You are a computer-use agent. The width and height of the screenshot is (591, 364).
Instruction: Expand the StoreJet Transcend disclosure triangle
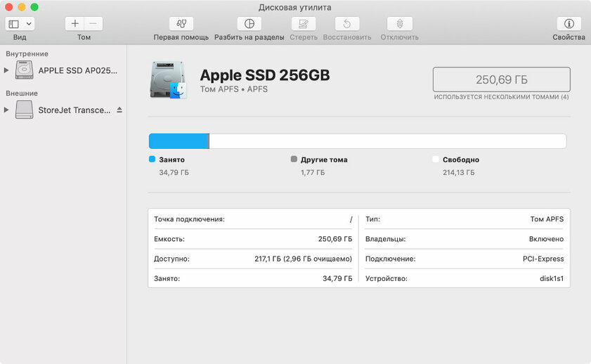point(6,110)
